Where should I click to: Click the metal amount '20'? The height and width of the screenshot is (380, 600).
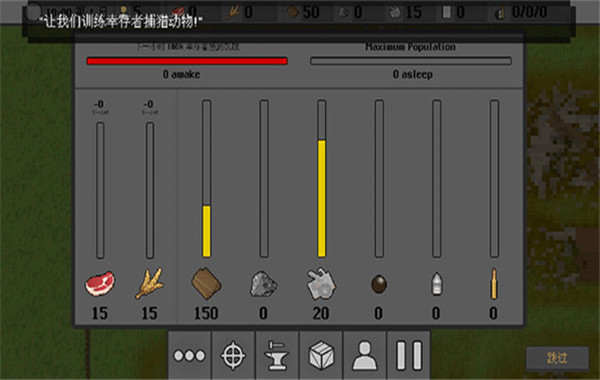tap(321, 313)
